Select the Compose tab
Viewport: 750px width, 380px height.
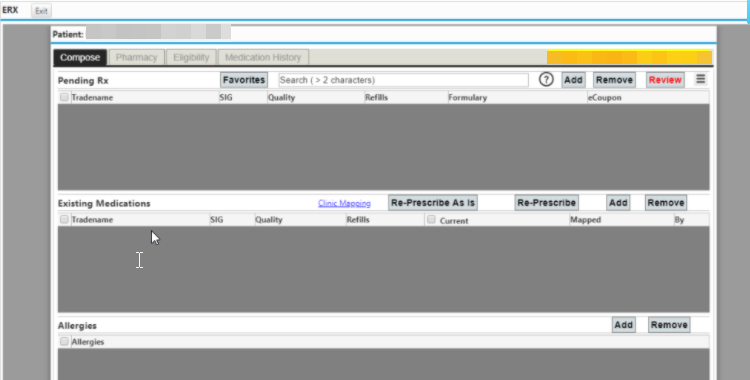click(80, 57)
